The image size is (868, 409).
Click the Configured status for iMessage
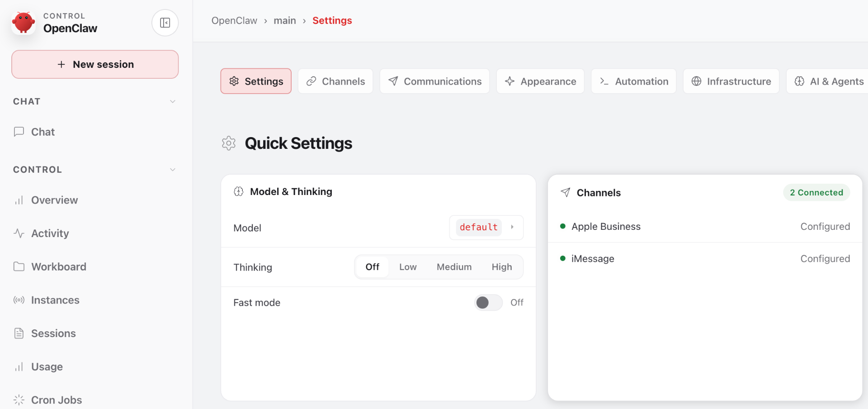[825, 259]
